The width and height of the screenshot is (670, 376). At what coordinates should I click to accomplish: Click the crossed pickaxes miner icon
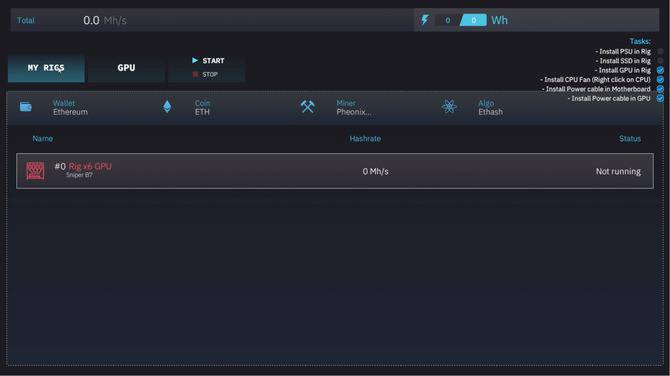(307, 107)
